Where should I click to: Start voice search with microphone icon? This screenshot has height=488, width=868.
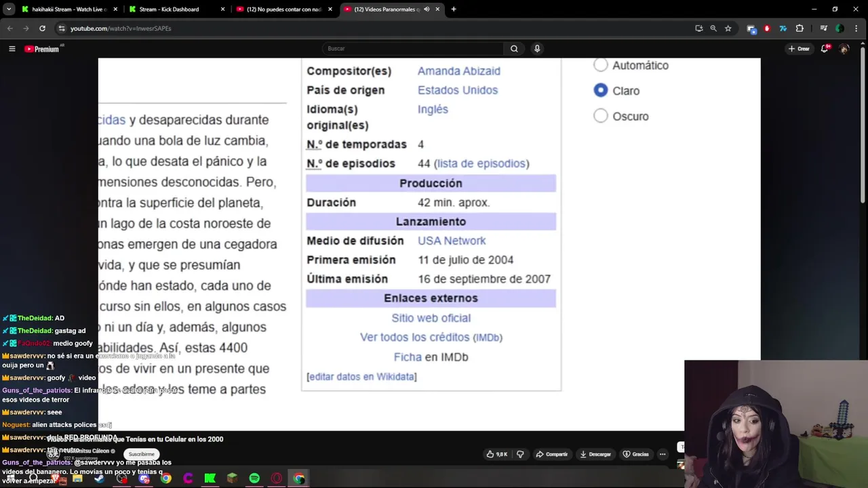pos(537,49)
